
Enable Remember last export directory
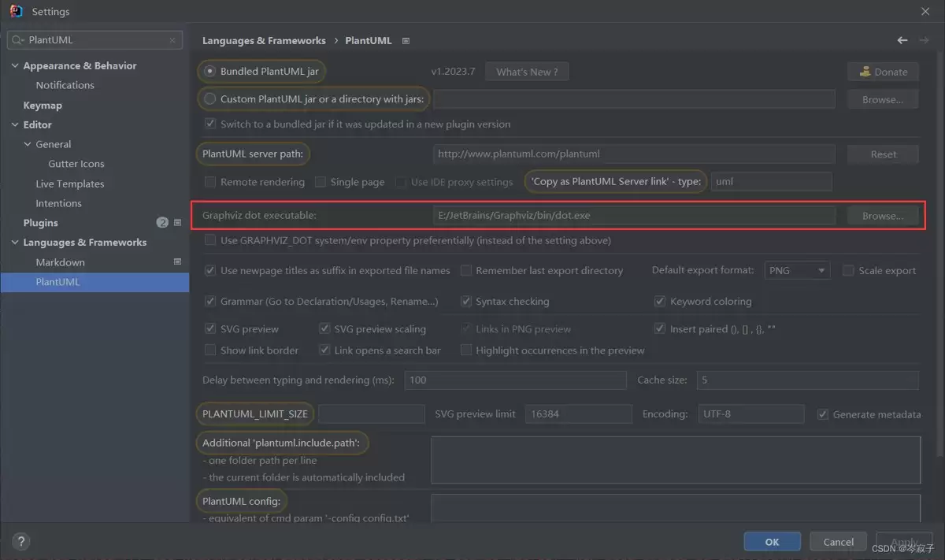coord(465,270)
